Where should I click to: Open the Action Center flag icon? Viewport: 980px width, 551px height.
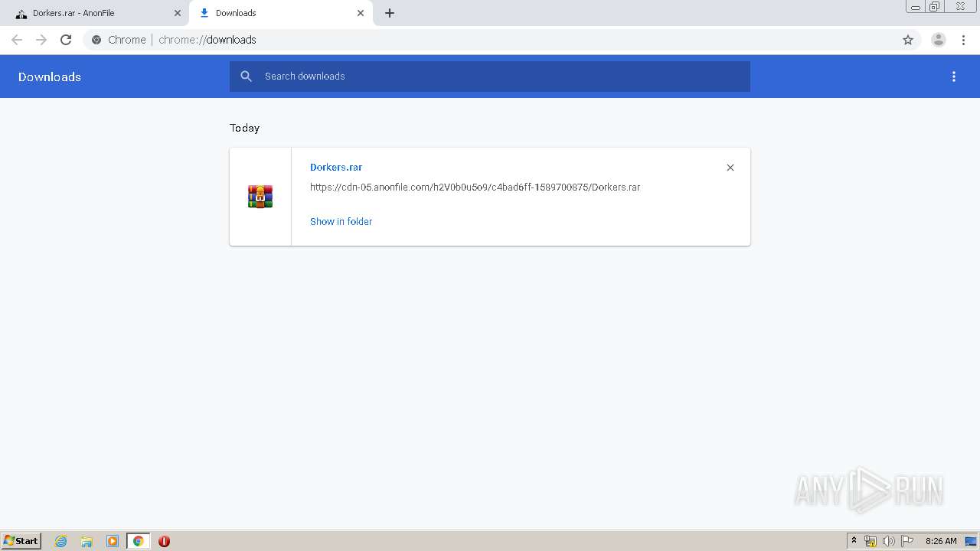[x=907, y=541]
